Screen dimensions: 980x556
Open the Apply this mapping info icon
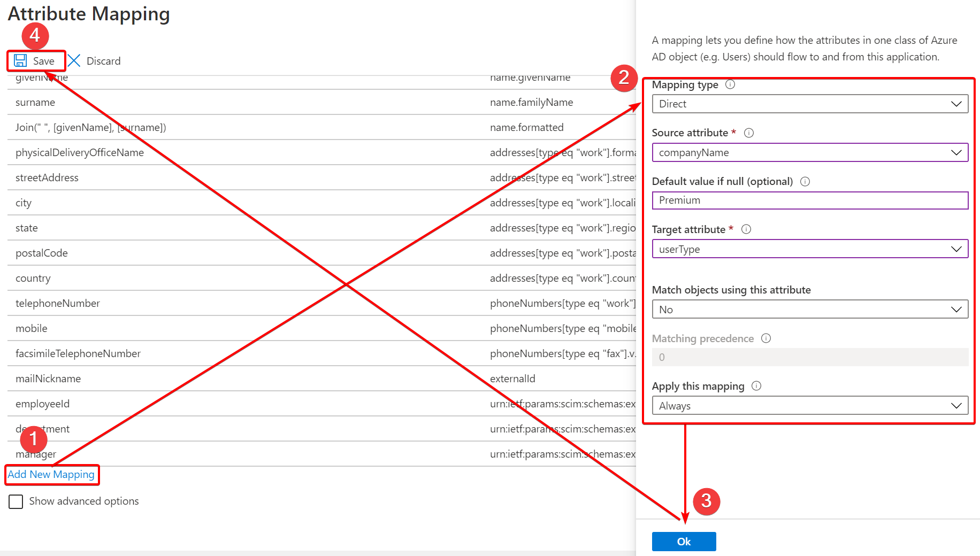pos(756,385)
